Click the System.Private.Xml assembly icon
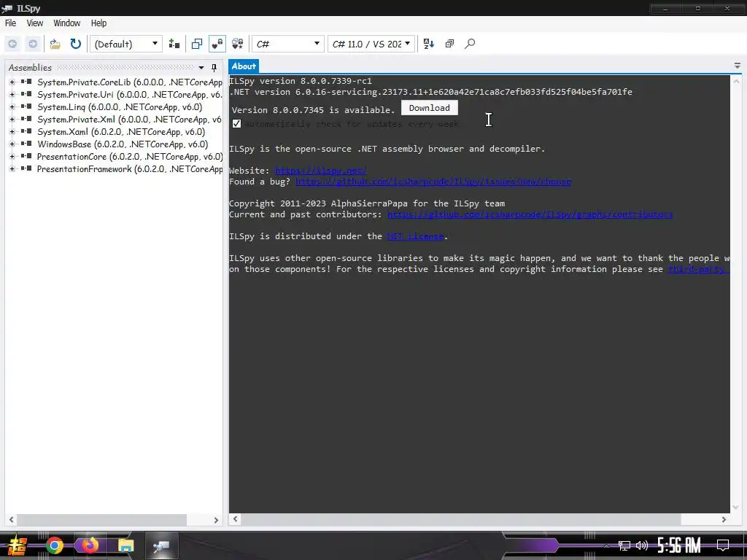 (26, 119)
